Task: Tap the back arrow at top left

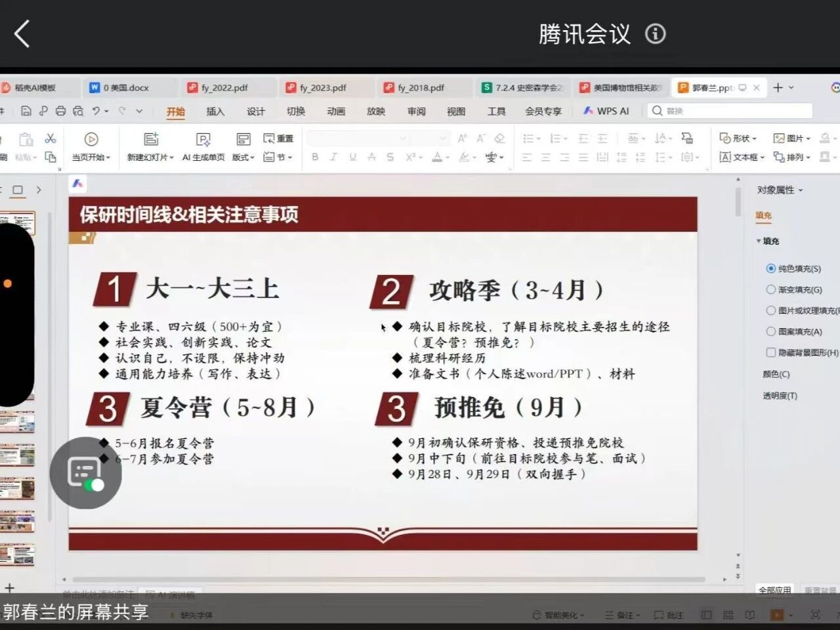Action: [x=22, y=34]
